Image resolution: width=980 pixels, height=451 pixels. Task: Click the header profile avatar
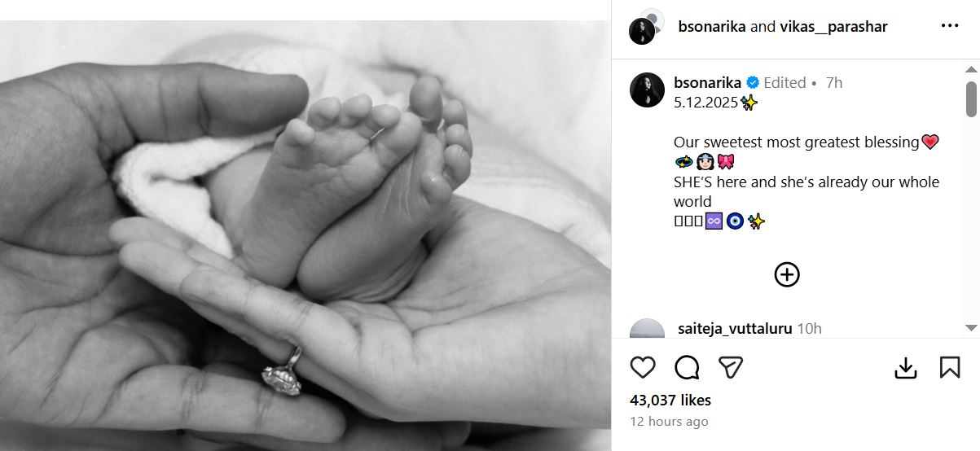(x=644, y=28)
